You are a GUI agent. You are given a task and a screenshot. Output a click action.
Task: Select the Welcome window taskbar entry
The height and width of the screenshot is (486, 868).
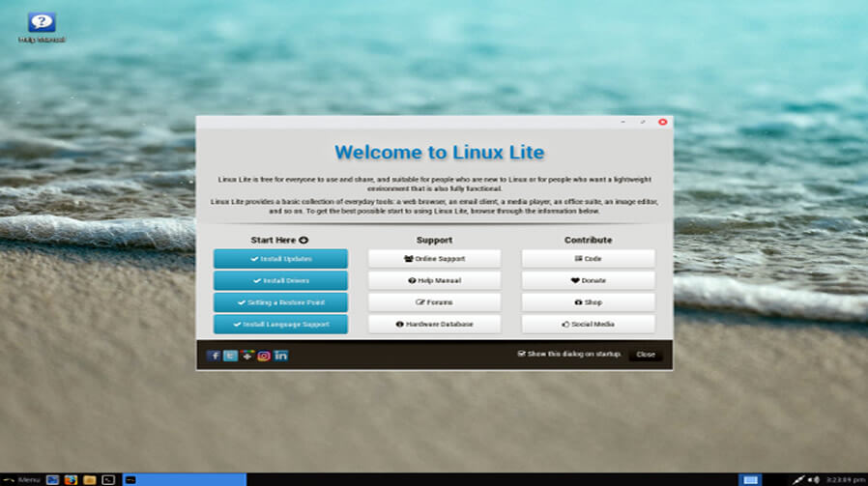pyautogui.click(x=185, y=480)
